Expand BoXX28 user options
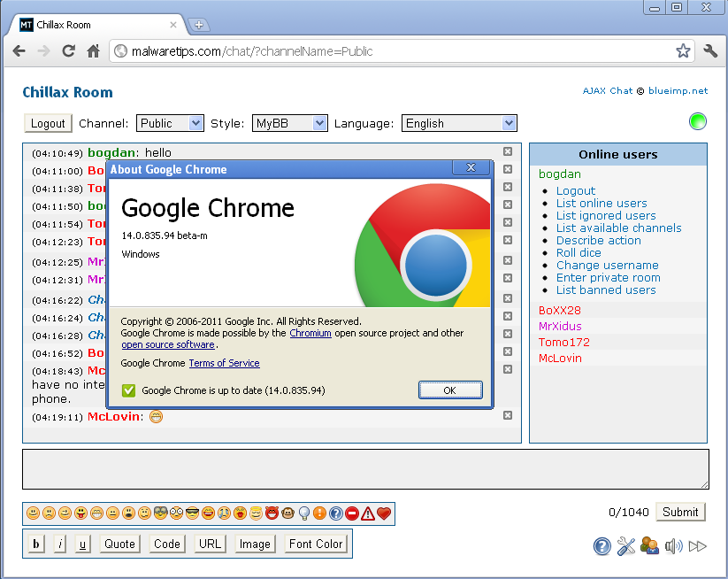 (x=560, y=311)
